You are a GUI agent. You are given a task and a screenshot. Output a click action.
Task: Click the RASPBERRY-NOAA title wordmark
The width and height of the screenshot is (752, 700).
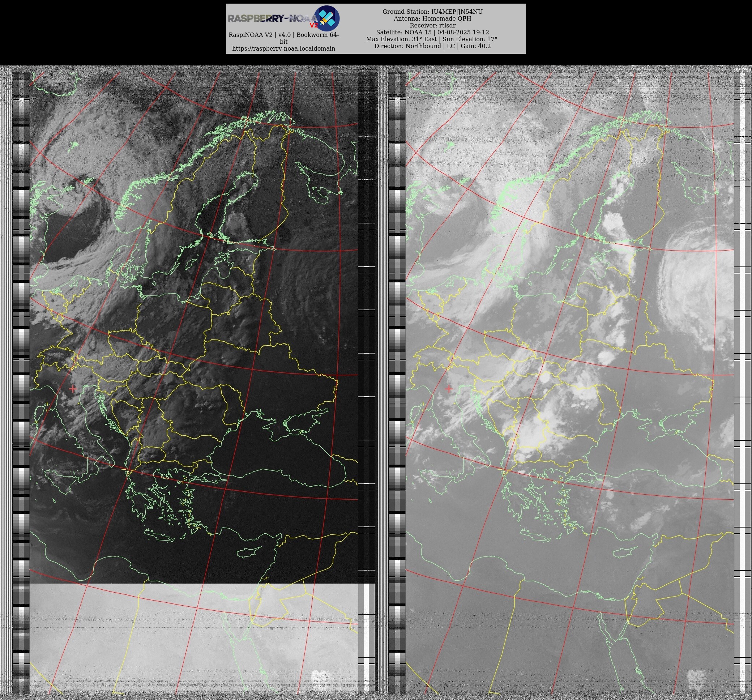[x=273, y=18]
